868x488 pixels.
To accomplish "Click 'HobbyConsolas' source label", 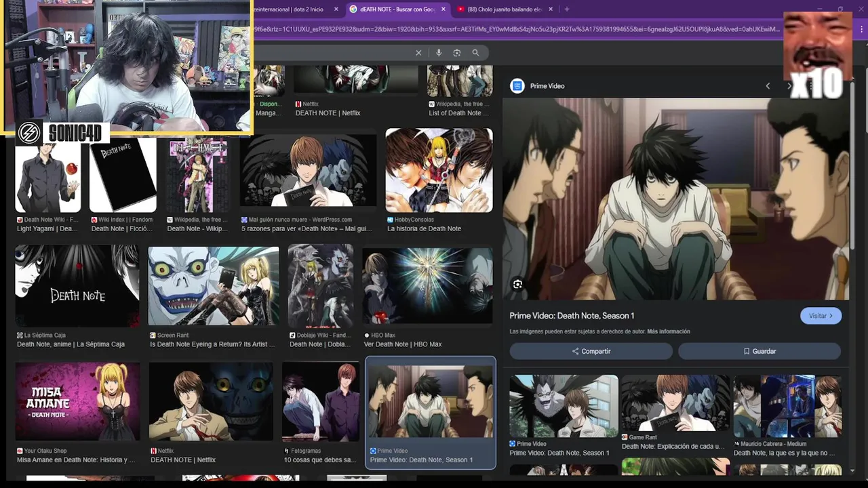I will (x=415, y=220).
